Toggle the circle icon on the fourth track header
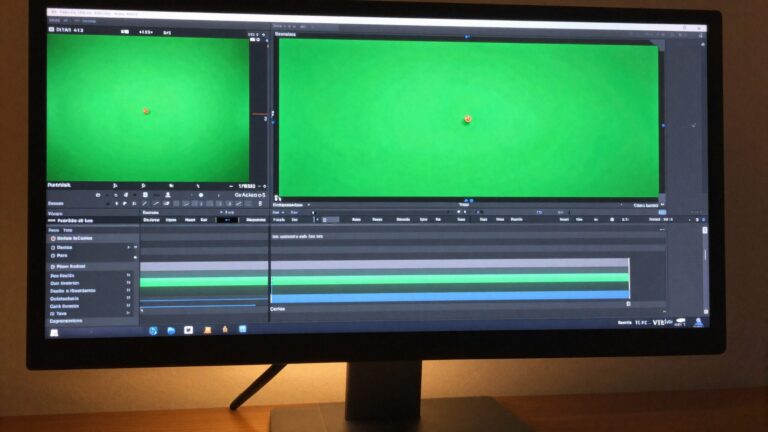 click(x=53, y=267)
